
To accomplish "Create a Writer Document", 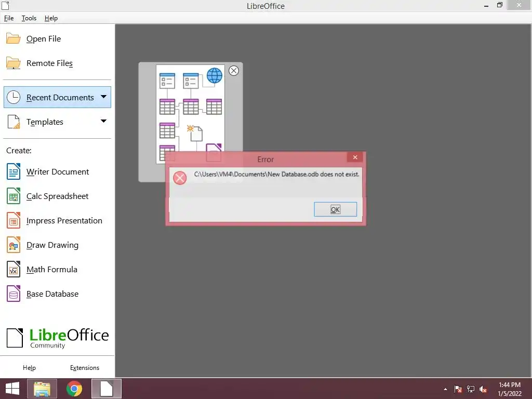I will click(x=58, y=171).
